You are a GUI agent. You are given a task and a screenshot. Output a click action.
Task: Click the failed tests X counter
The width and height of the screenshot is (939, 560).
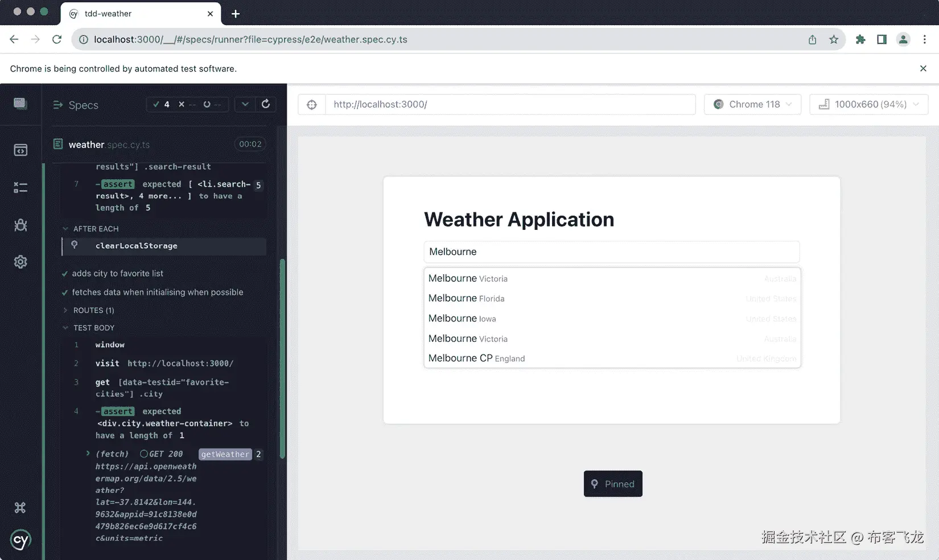pyautogui.click(x=187, y=104)
